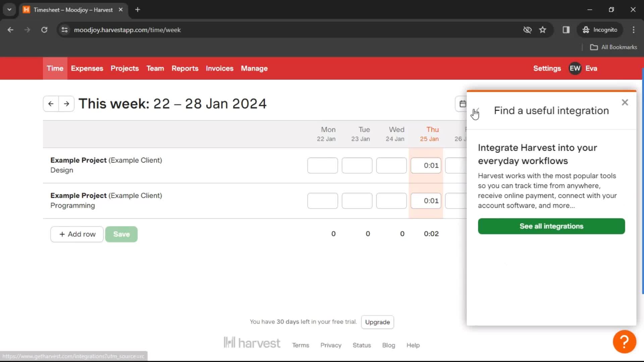Screen dimensions: 644x362
Task: Click the Wed 24 Jan column header
Action: (395, 134)
